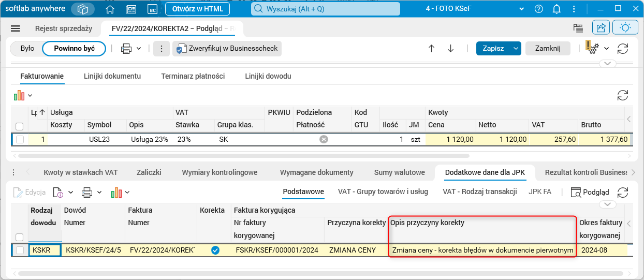The height and width of the screenshot is (280, 644).
Task: Open the Fakturowanie tab
Action: coord(42,76)
